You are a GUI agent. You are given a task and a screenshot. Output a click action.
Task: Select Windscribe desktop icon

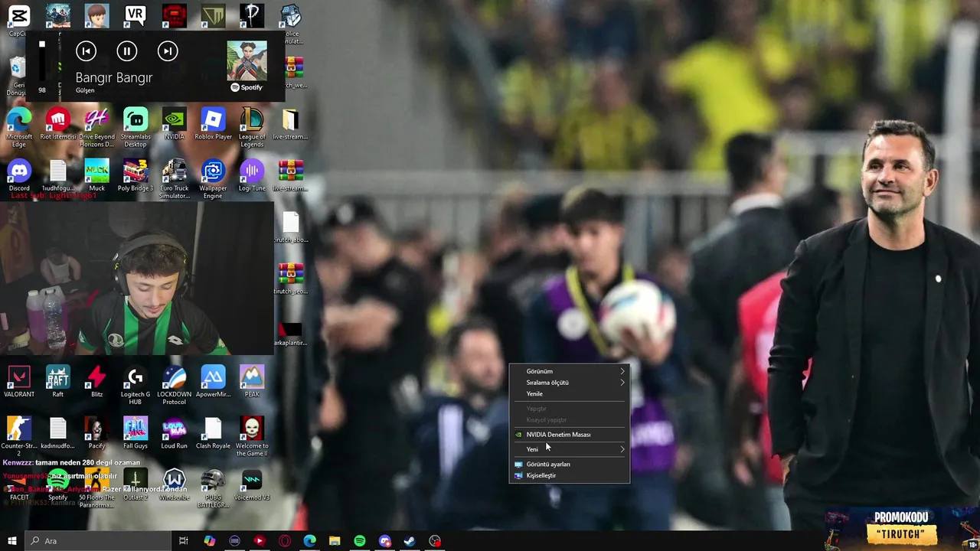click(x=175, y=485)
